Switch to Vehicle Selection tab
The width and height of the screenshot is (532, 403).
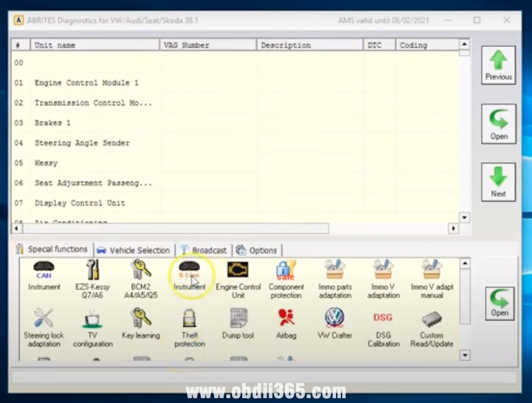coord(133,250)
